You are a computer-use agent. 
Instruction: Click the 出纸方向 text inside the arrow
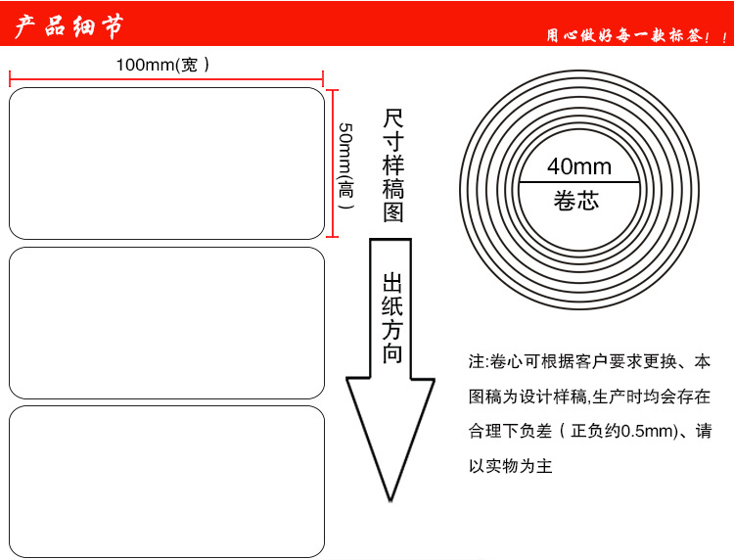pyautogui.click(x=392, y=318)
